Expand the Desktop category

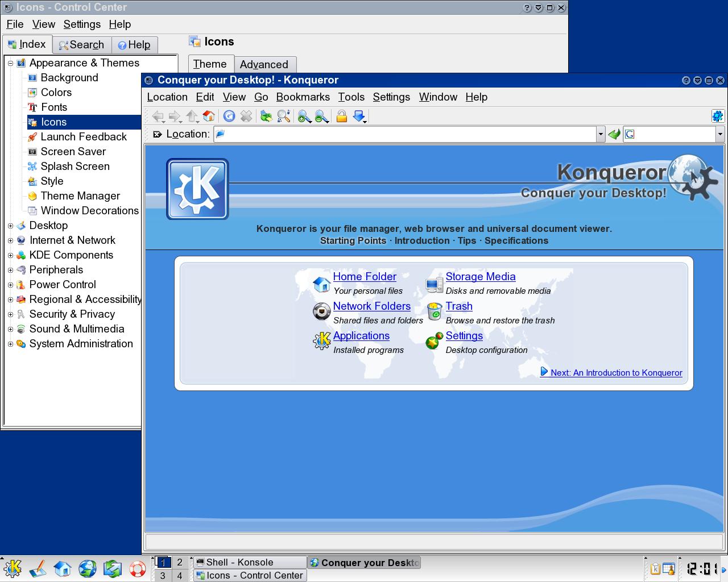(10, 226)
